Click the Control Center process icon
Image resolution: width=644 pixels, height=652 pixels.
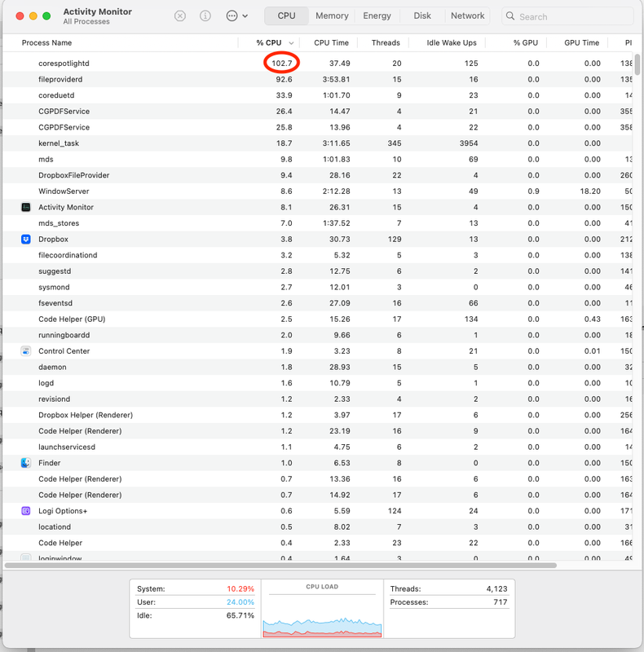[26, 351]
